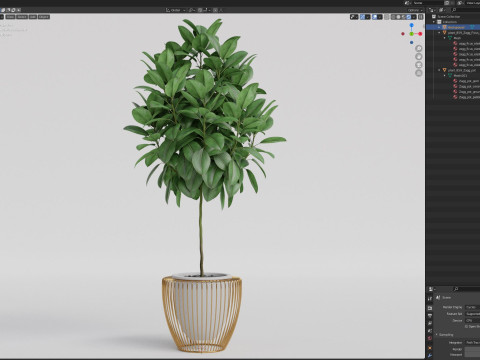Click the outliner search field
480x360 pixels.
[x=466, y=10]
